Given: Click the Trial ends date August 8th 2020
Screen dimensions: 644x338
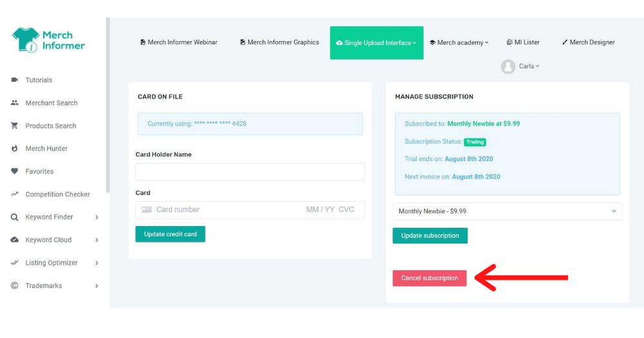Looking at the screenshot, I should (x=469, y=159).
